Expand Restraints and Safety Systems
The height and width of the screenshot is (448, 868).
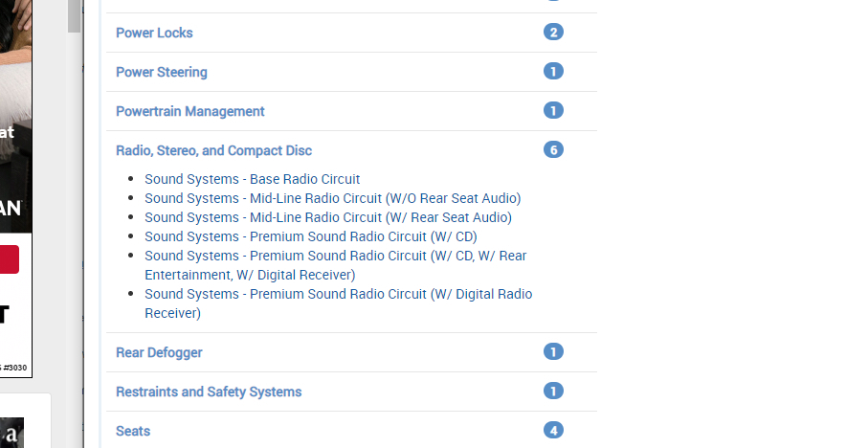point(209,392)
